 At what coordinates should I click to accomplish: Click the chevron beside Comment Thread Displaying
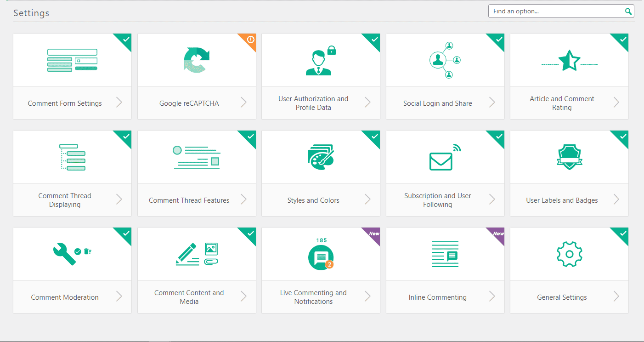click(119, 199)
